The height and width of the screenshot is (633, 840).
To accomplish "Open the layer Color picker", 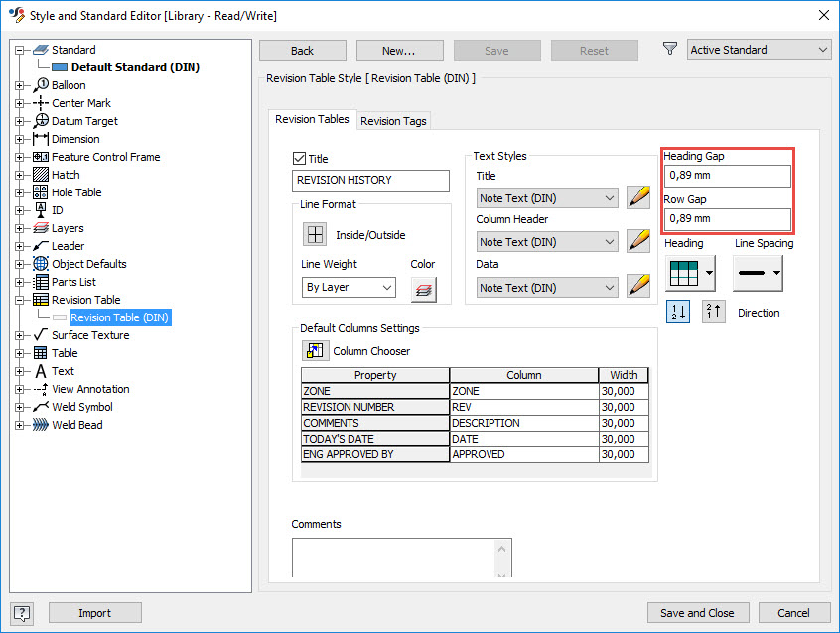I will [426, 288].
